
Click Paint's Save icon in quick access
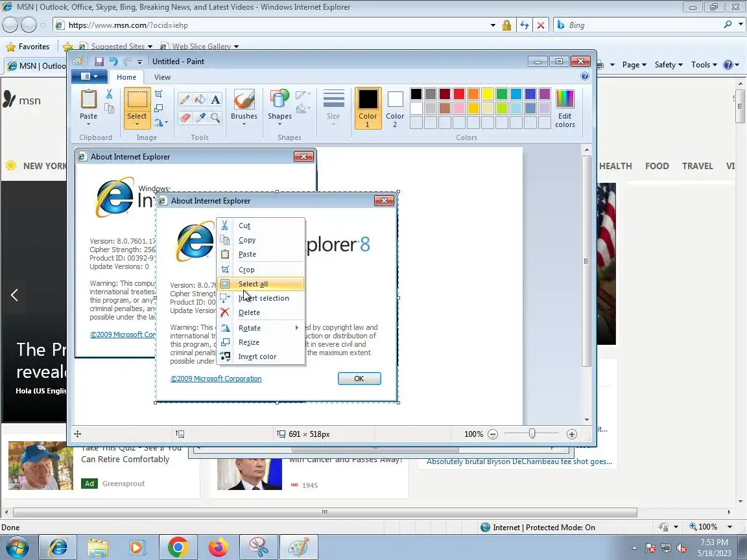99,62
